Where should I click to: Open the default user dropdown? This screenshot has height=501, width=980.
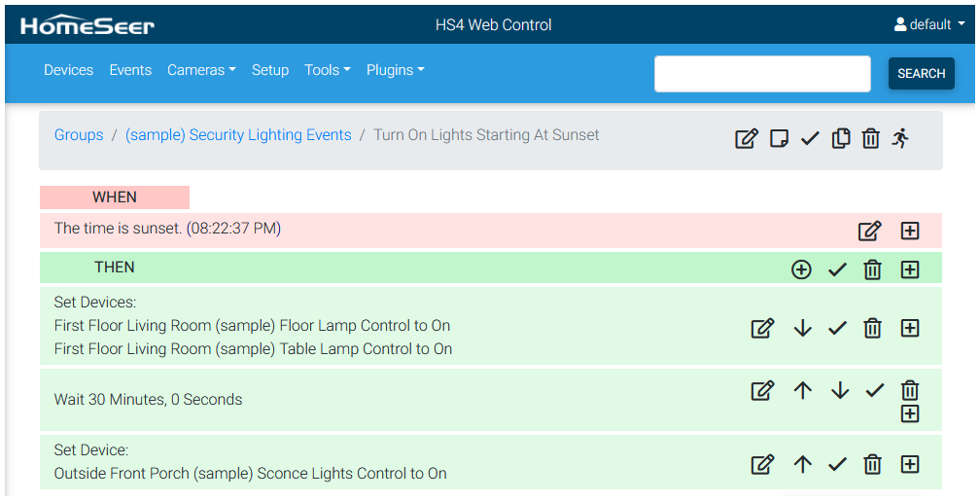click(x=928, y=24)
